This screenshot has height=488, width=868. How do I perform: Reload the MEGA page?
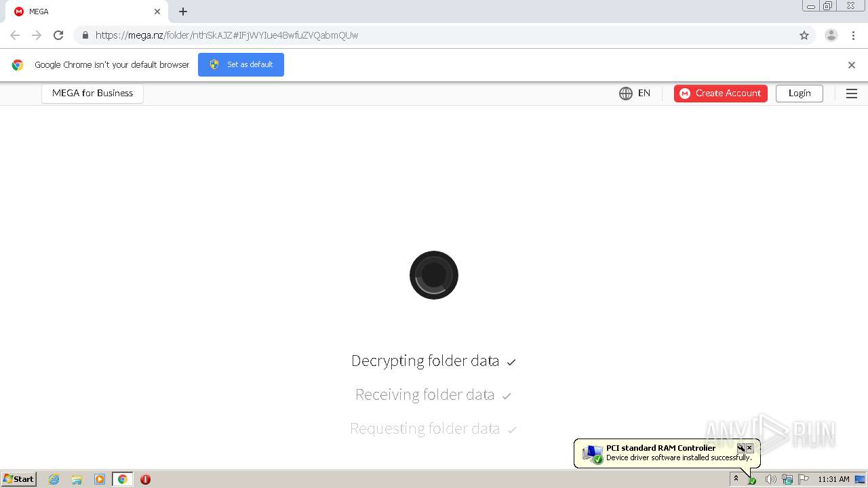(x=58, y=35)
